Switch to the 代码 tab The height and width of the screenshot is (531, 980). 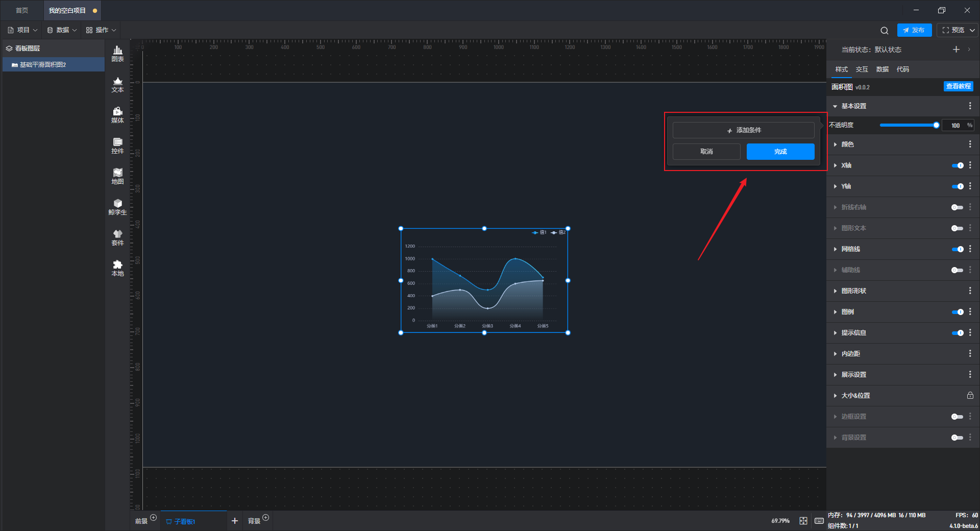click(x=903, y=69)
